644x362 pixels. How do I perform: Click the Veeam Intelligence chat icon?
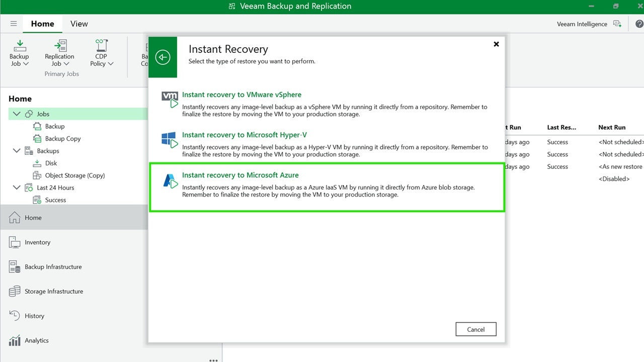(x=617, y=24)
